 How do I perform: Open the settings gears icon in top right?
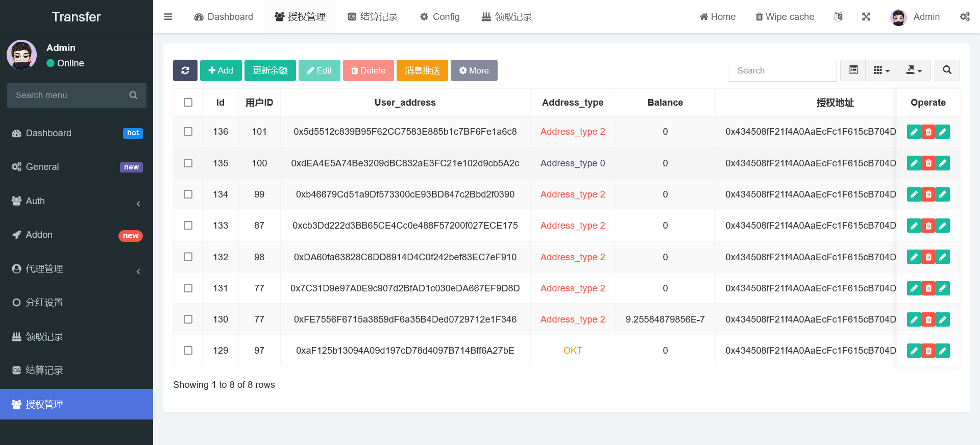click(964, 17)
